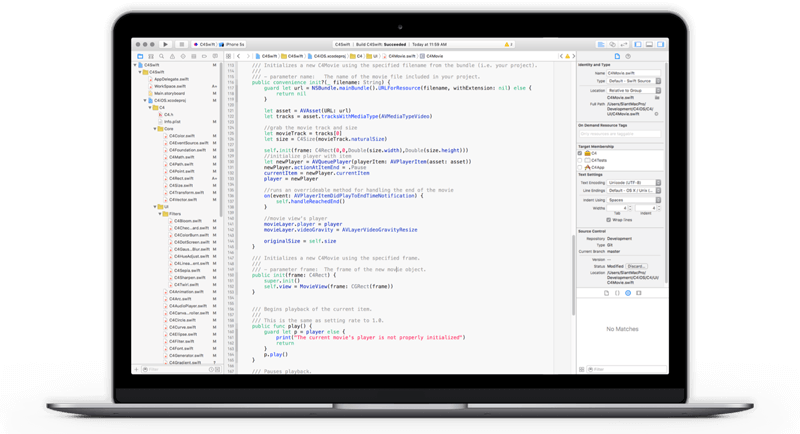The width and height of the screenshot is (800, 434).
Task: Show the Object library
Action: [628, 293]
